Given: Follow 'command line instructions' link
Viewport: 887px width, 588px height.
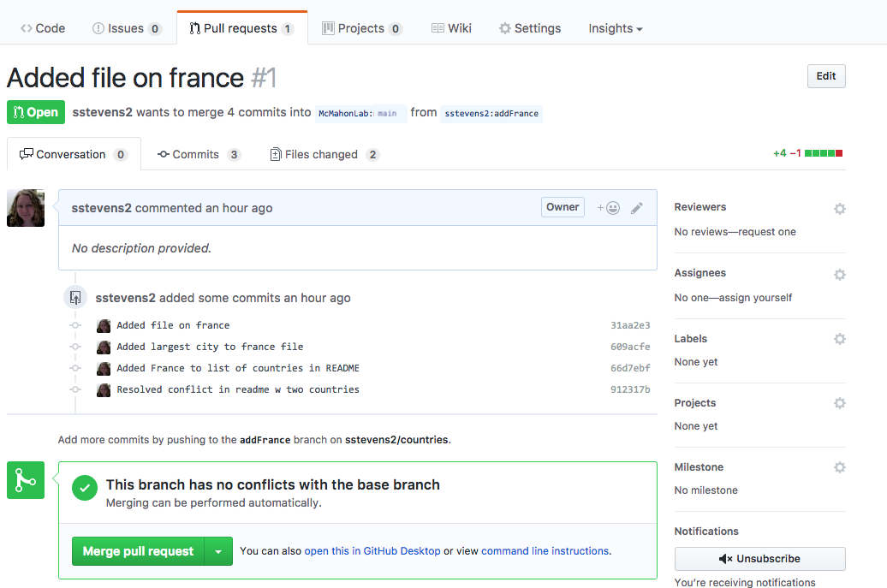Looking at the screenshot, I should coord(545,550).
